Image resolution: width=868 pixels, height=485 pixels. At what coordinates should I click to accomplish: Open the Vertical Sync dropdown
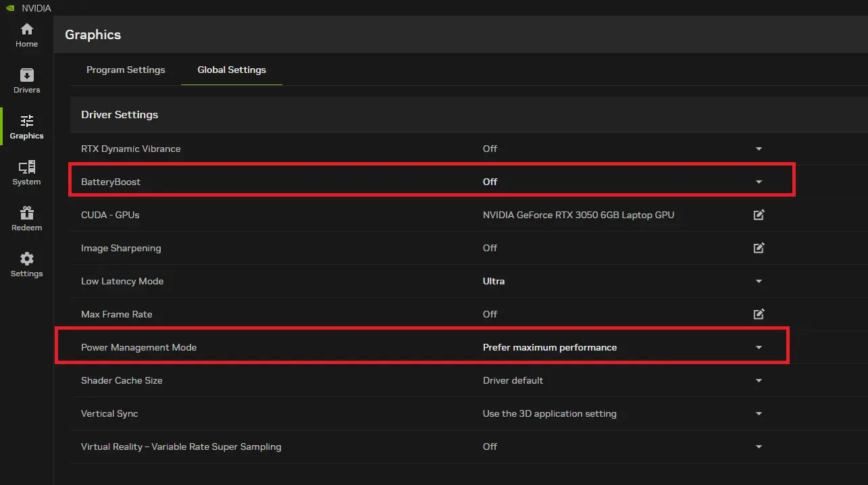[x=759, y=413]
